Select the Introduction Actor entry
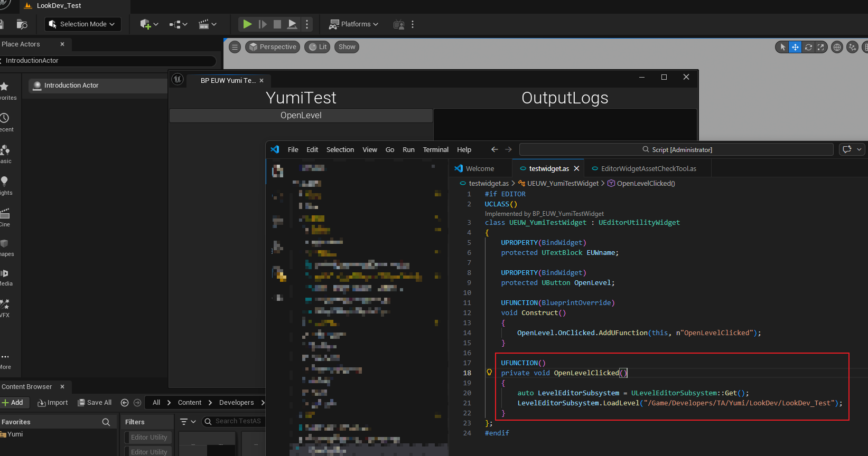The width and height of the screenshot is (868, 456). coord(98,85)
